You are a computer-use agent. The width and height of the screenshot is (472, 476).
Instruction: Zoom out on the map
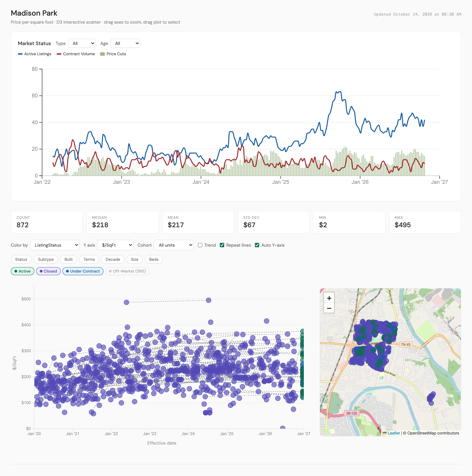pos(329,308)
